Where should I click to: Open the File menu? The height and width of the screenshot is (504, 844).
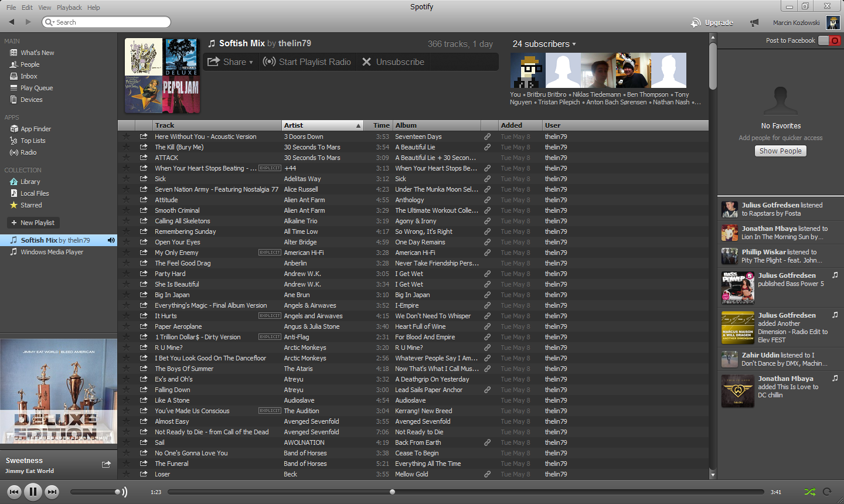tap(11, 8)
